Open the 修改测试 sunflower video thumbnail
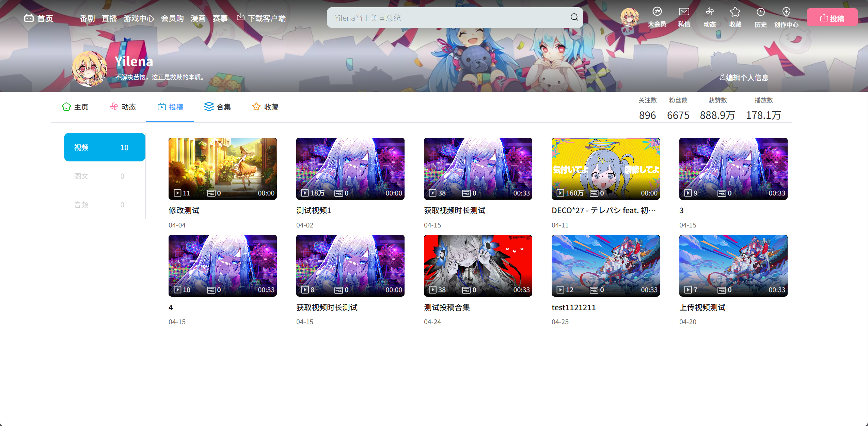Viewport: 868px width, 426px height. (222, 169)
